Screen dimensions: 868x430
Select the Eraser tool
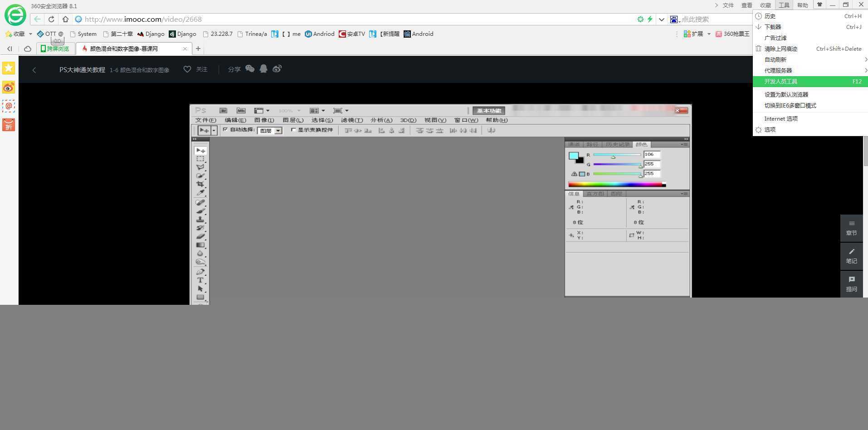point(200,236)
